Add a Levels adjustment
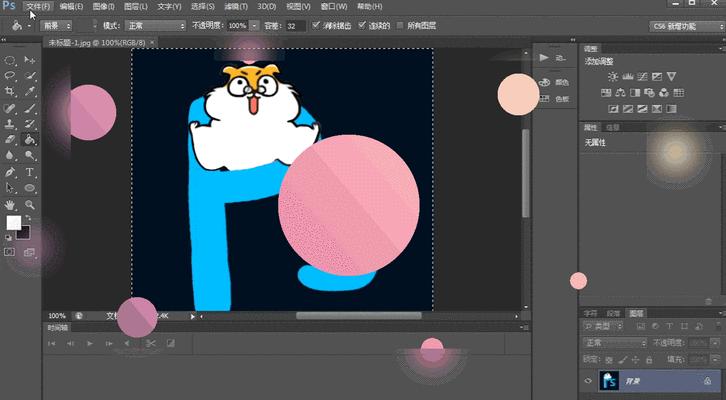 [x=628, y=77]
